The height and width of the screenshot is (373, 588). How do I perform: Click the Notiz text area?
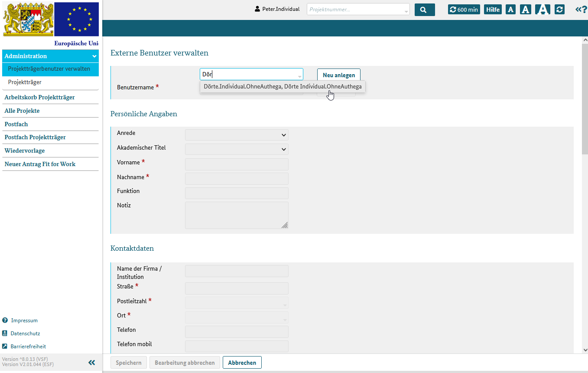(x=237, y=215)
